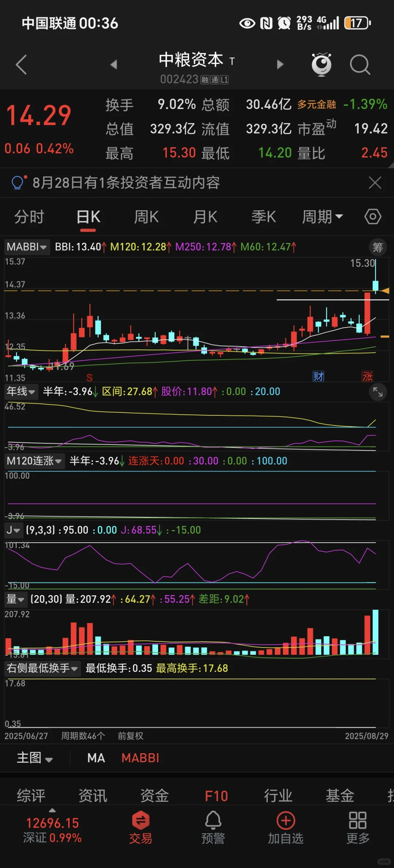The height and width of the screenshot is (868, 394).
Task: Tap tallest latest volume bar
Action: tap(375, 632)
